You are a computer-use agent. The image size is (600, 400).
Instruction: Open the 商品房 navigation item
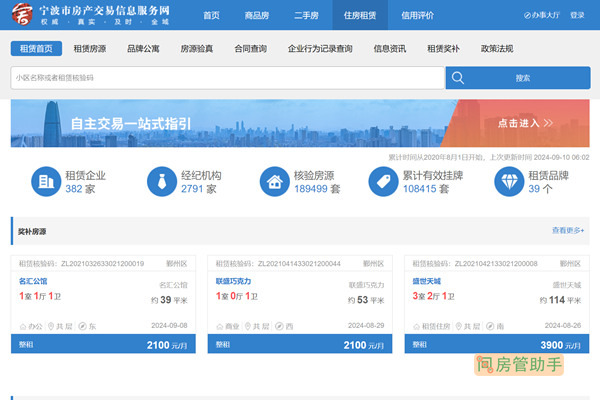pyautogui.click(x=257, y=15)
